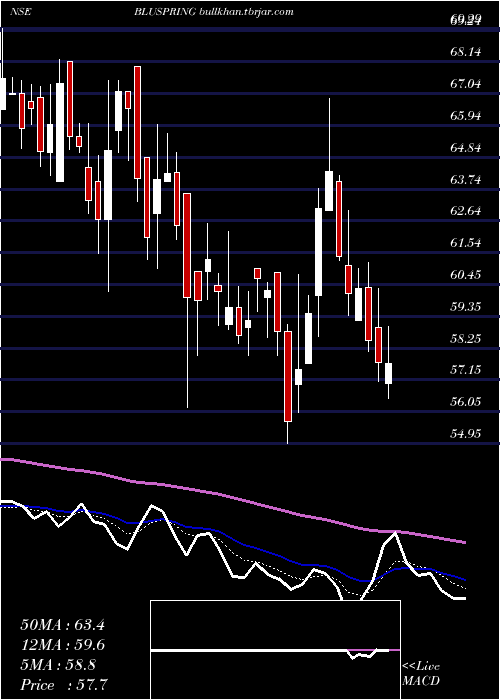Image resolution: width=500 pixels, height=700 pixels.
Task: Click the 57.15 price axis label
Action: 466,370
